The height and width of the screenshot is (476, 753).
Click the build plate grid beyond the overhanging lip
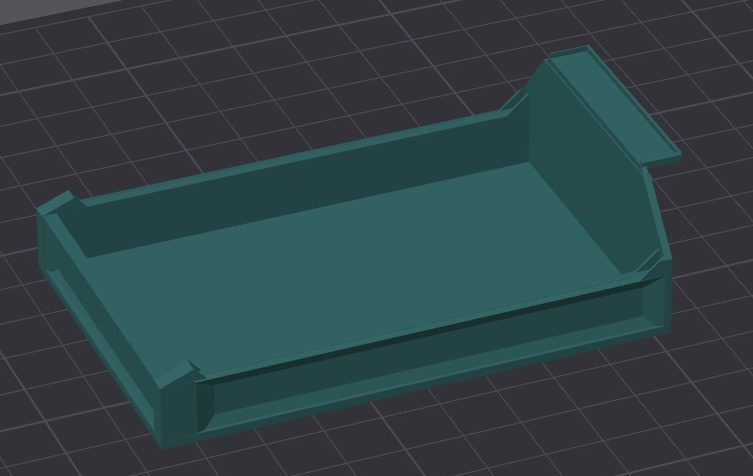point(700,80)
